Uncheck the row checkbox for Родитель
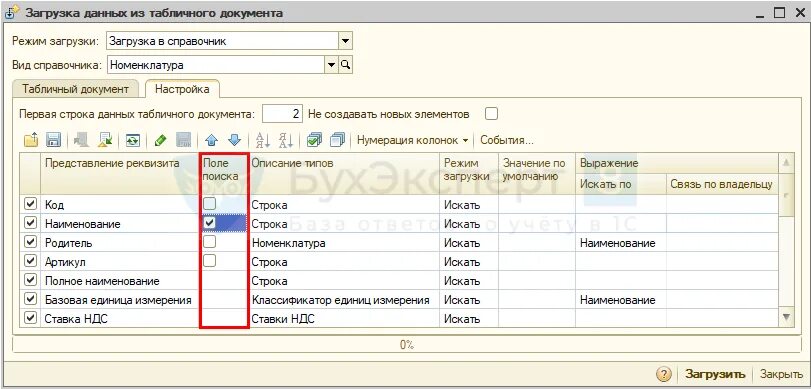Screen dimensions: 811x389 click(31, 243)
